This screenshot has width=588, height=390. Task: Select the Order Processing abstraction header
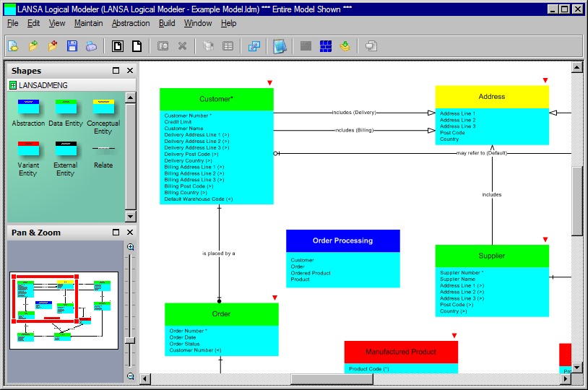[342, 240]
